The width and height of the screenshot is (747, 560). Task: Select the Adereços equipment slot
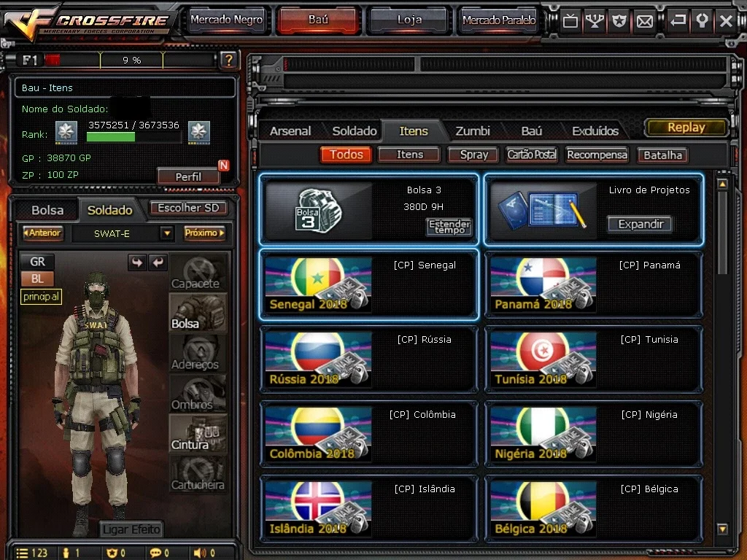click(x=198, y=353)
